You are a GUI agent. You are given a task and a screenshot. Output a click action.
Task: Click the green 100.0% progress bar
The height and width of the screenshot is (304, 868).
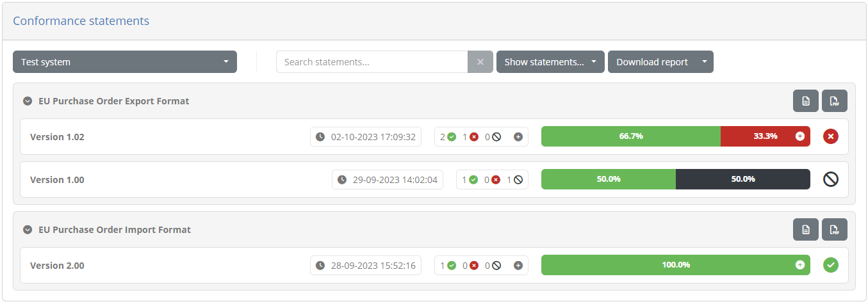tap(676, 265)
